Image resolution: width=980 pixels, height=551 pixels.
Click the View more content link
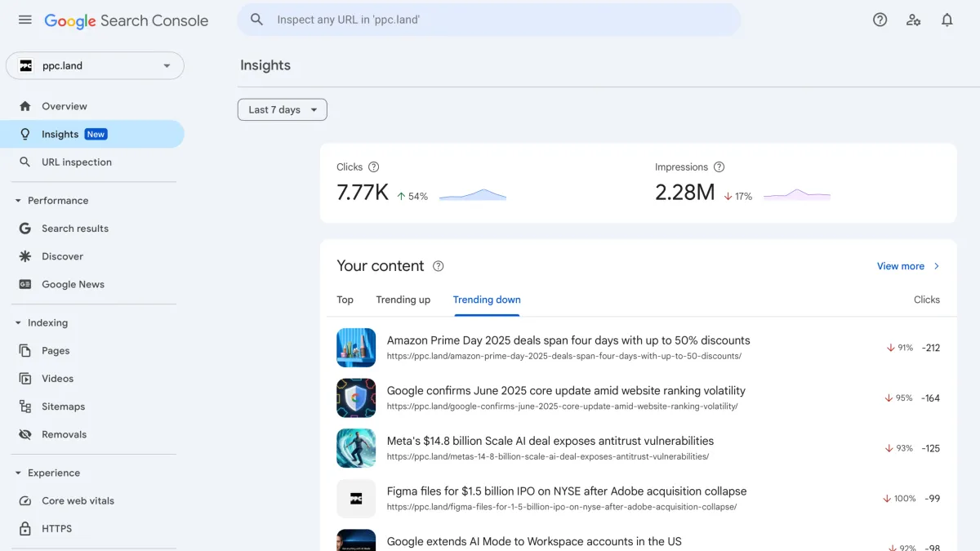coord(900,265)
